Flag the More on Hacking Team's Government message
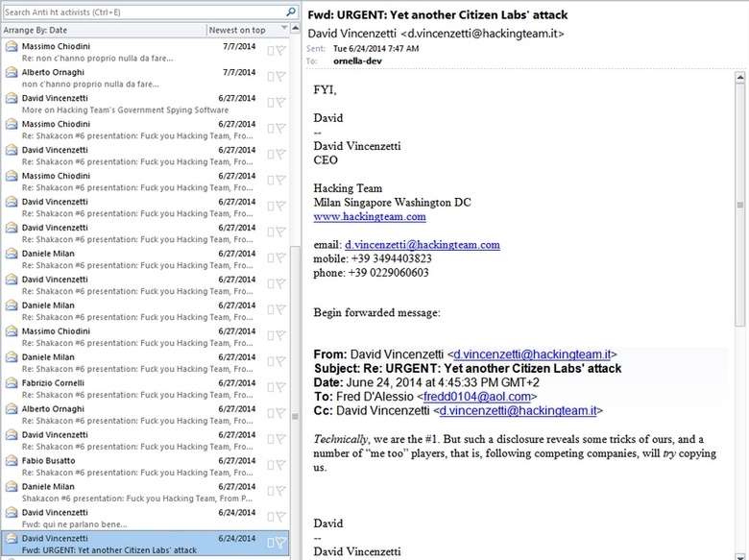This screenshot has width=749, height=560. [x=280, y=102]
